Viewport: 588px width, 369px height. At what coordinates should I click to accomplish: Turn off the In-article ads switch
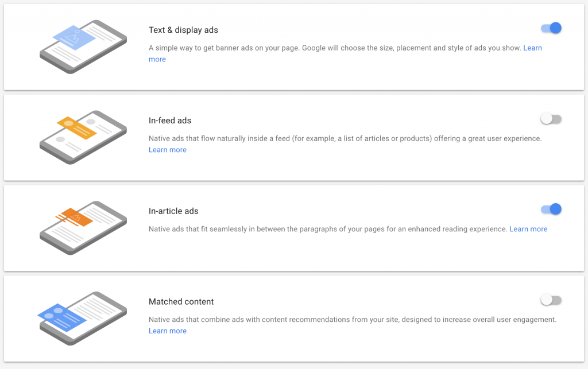pyautogui.click(x=551, y=209)
